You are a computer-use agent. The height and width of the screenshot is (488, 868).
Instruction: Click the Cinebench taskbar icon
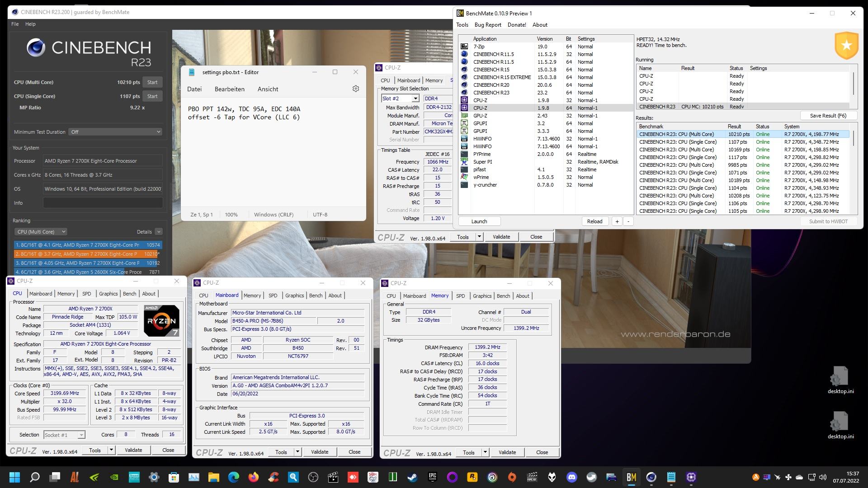(651, 477)
